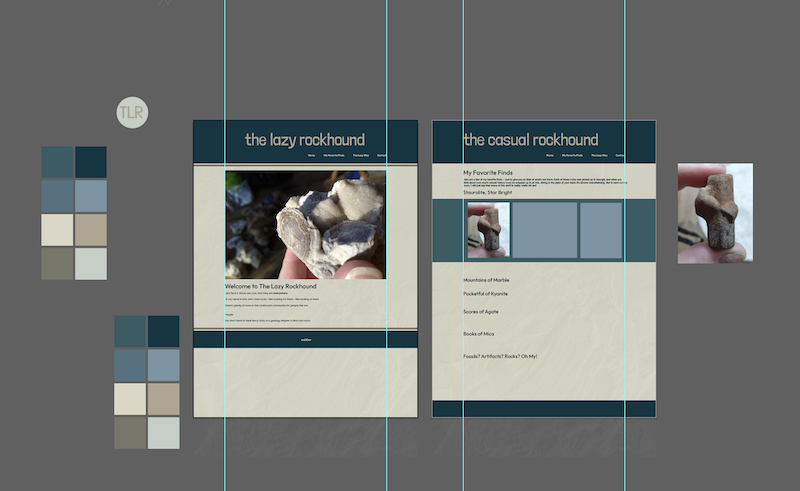Pick the pale gray-green swatch in upper palette
The height and width of the screenshot is (491, 800).
click(x=91, y=263)
